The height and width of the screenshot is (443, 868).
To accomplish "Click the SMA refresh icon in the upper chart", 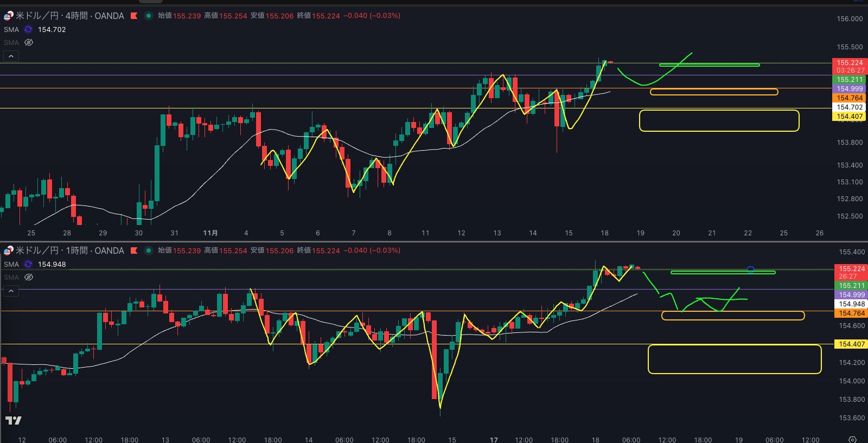I will [x=28, y=30].
